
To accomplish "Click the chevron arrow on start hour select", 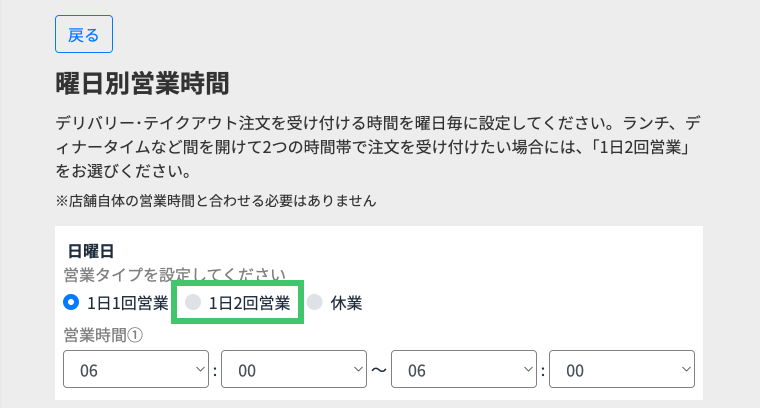I will tap(197, 370).
